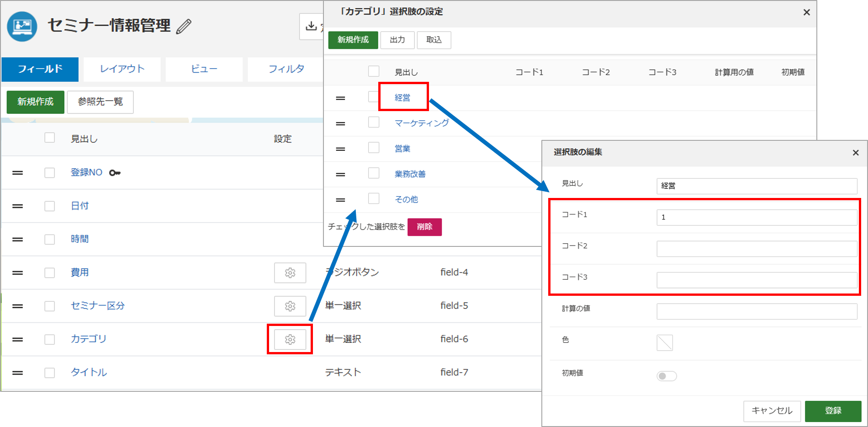Switch to the レイアウト tab

(122, 69)
